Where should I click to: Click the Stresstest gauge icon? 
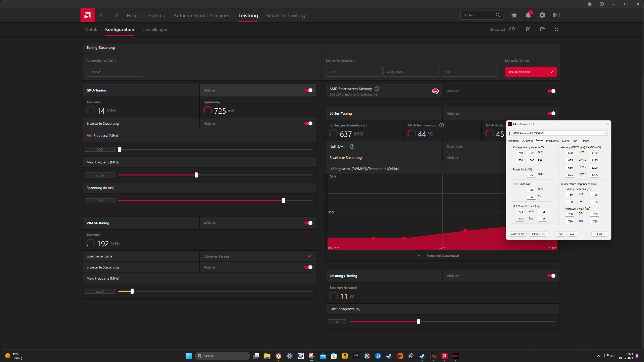[x=512, y=29]
